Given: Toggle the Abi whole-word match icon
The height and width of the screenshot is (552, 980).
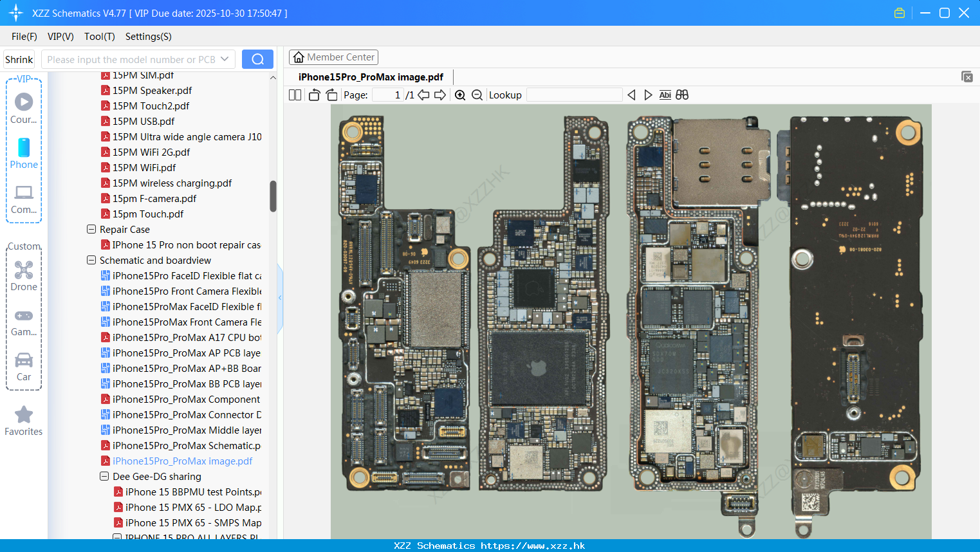Looking at the screenshot, I should (x=665, y=95).
